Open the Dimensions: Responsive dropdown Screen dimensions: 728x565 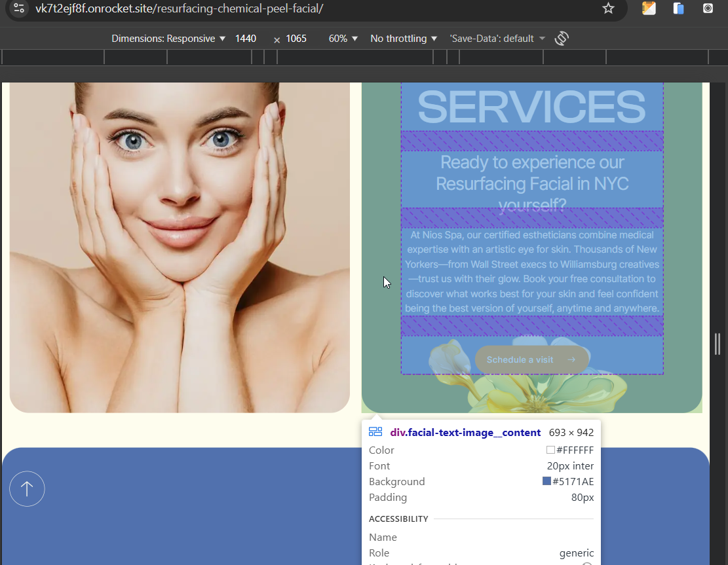(168, 39)
